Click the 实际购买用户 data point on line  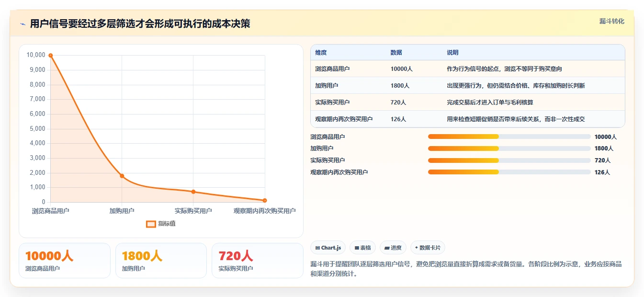coord(193,192)
